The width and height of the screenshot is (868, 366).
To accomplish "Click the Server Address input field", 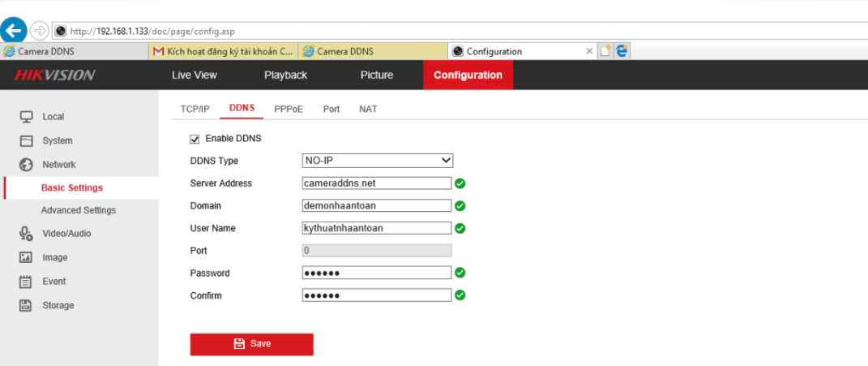I will (376, 183).
